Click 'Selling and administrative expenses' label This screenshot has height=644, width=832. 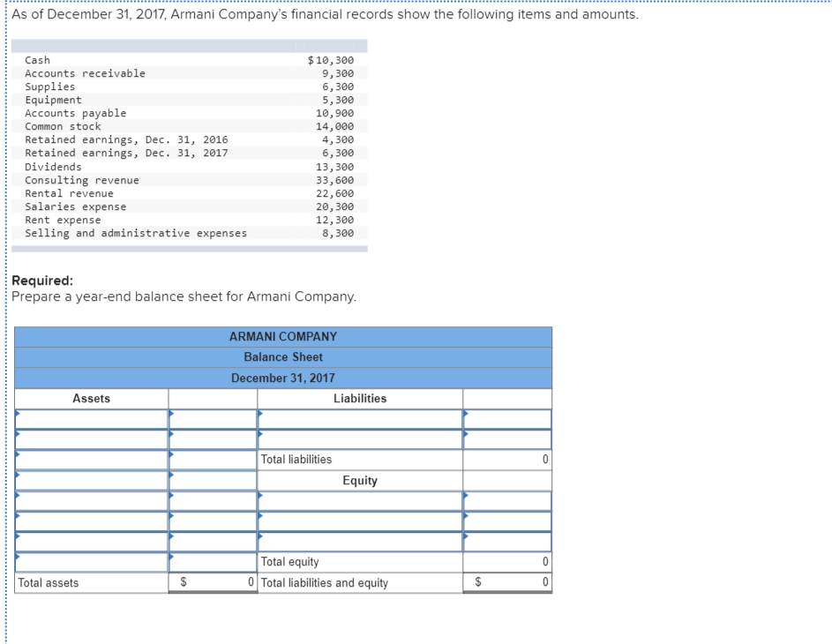click(x=136, y=233)
